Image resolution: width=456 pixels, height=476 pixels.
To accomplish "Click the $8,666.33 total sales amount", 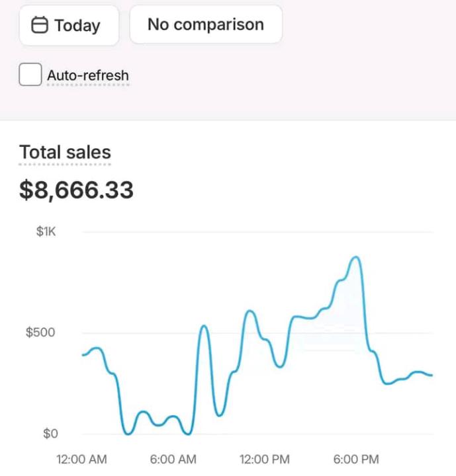I will 76,190.
